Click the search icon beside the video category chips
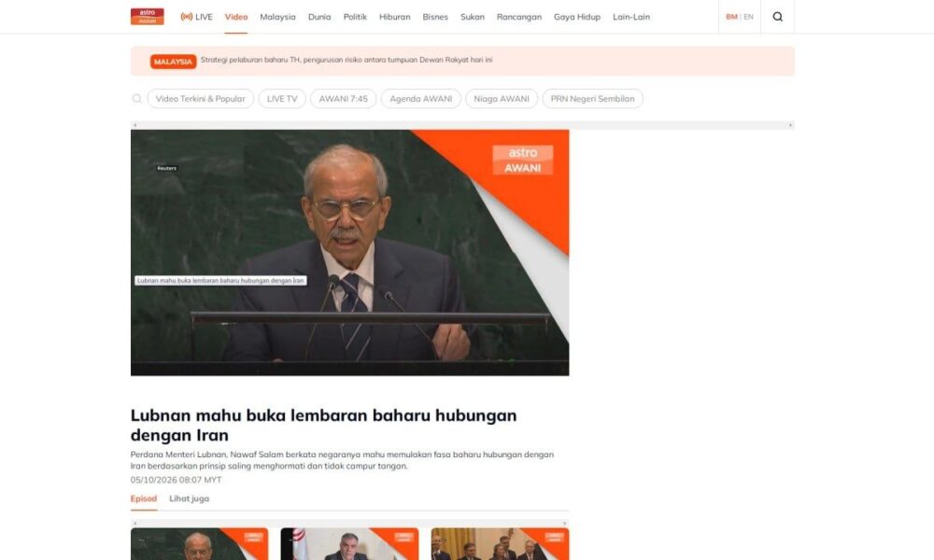The image size is (934, 560). [137, 99]
